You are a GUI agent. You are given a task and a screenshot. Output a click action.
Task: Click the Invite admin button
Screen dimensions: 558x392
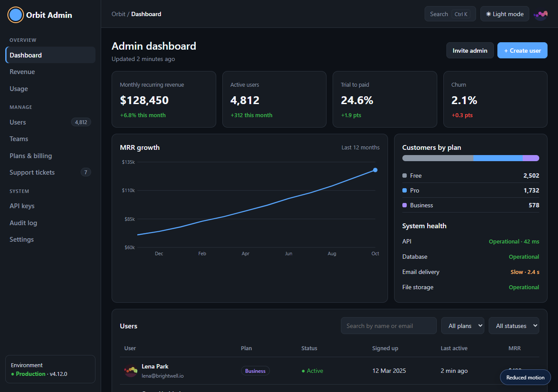coord(470,51)
